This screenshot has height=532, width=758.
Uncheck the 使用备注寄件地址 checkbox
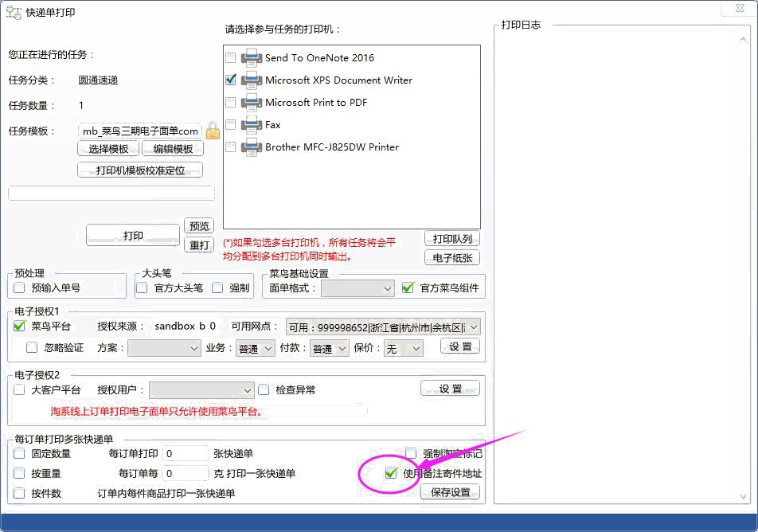pyautogui.click(x=391, y=473)
